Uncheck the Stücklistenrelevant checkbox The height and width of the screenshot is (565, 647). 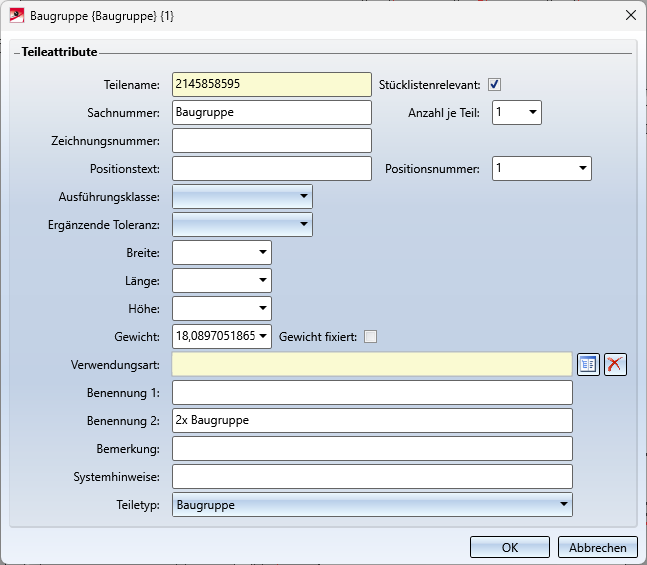coord(494,85)
